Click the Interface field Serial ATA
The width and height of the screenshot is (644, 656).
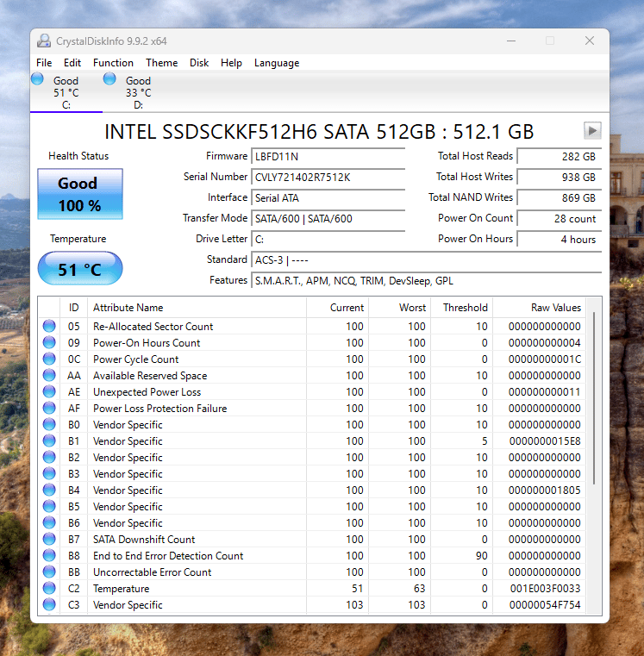(x=328, y=198)
